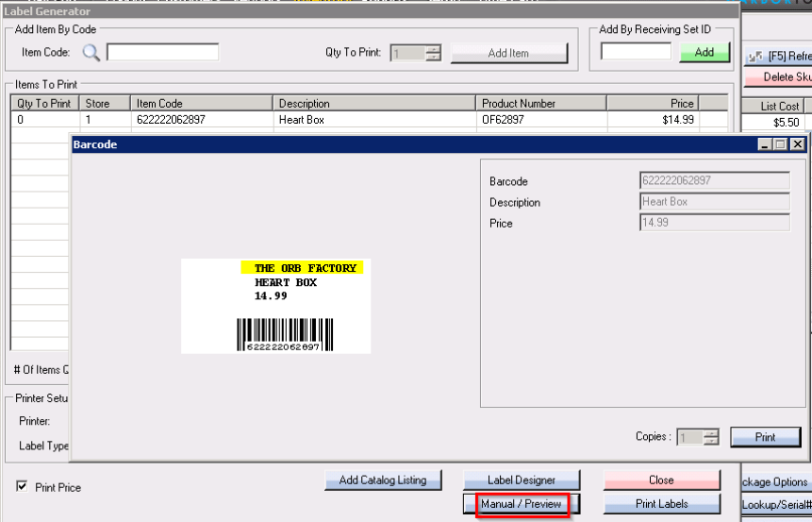
Task: Increase Qty To Print with up arrow
Action: tap(434, 49)
